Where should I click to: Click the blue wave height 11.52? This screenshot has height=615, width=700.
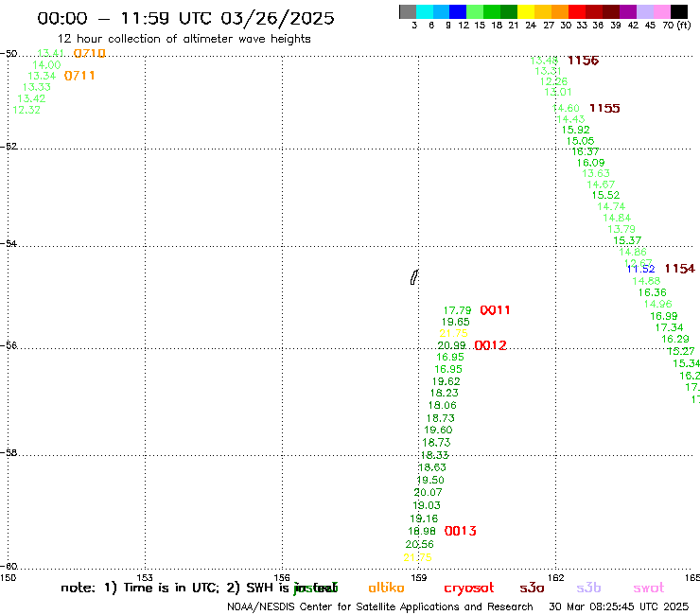640,269
